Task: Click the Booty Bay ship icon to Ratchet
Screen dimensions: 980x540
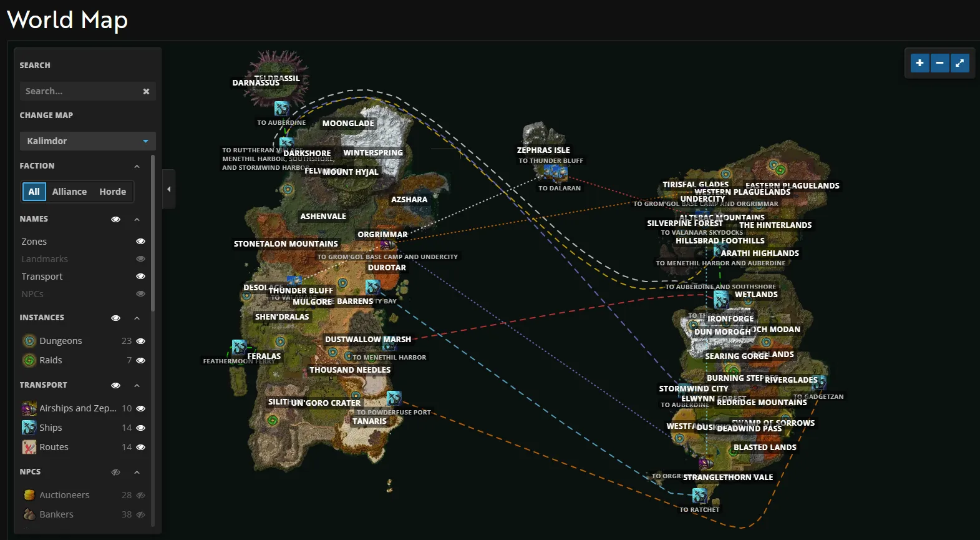Action: coord(699,496)
